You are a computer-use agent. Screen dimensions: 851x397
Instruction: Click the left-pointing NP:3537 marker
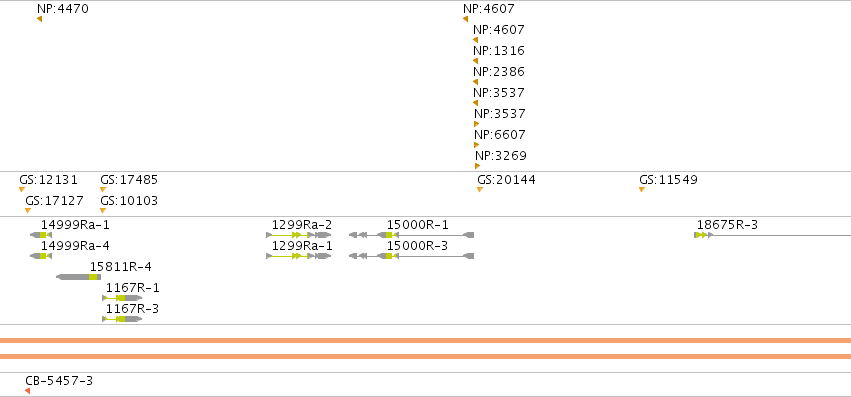click(x=475, y=103)
